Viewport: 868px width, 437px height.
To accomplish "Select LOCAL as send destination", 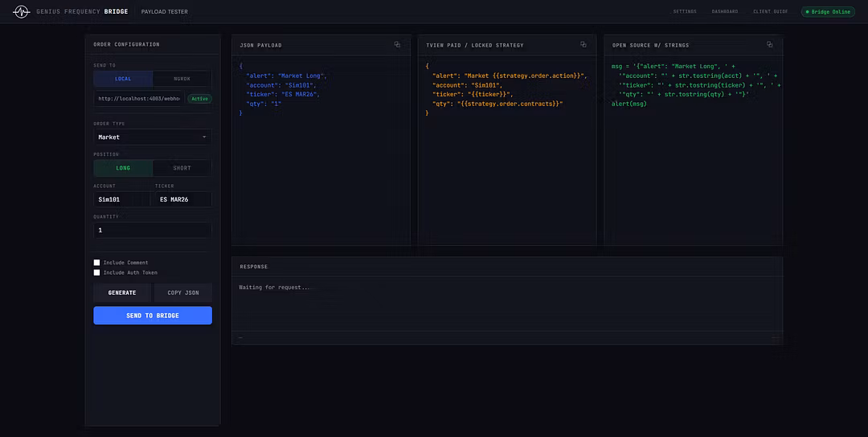I will click(123, 79).
